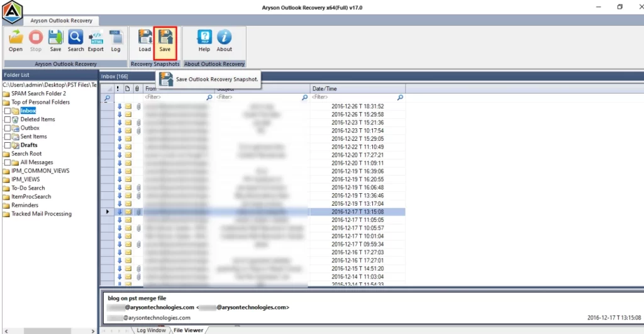
Task: Select Top of Personal Folders
Action: click(x=40, y=103)
